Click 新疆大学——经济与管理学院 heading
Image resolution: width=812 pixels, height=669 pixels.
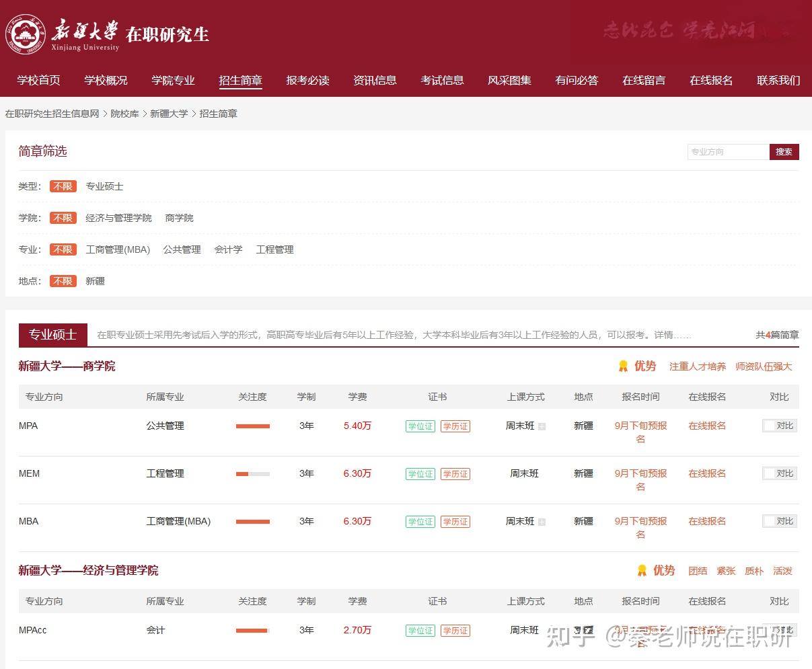coord(88,570)
